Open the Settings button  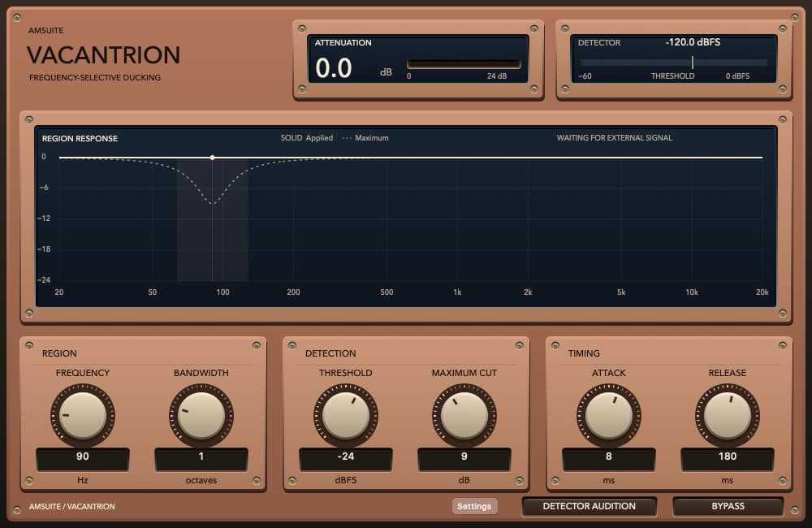pyautogui.click(x=474, y=506)
